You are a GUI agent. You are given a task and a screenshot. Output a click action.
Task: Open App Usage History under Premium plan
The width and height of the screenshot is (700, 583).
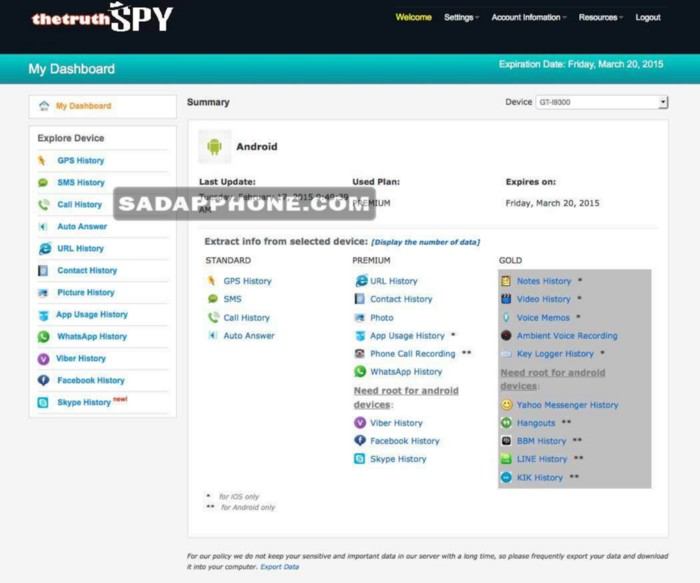pos(407,335)
